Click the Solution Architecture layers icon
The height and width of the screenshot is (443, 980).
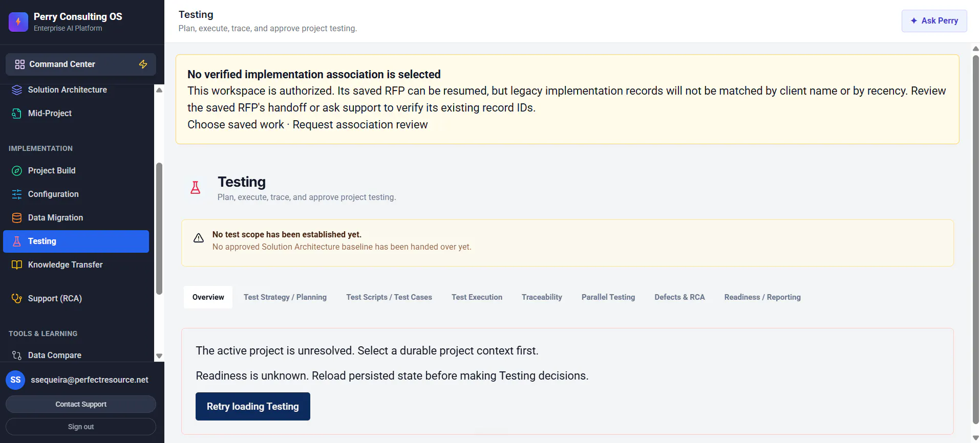tap(17, 90)
